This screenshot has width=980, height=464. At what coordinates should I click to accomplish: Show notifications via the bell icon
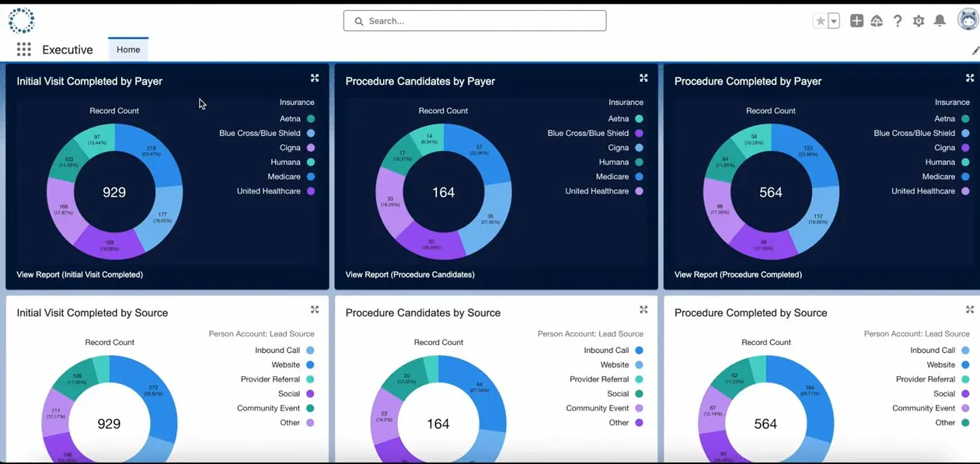click(940, 21)
